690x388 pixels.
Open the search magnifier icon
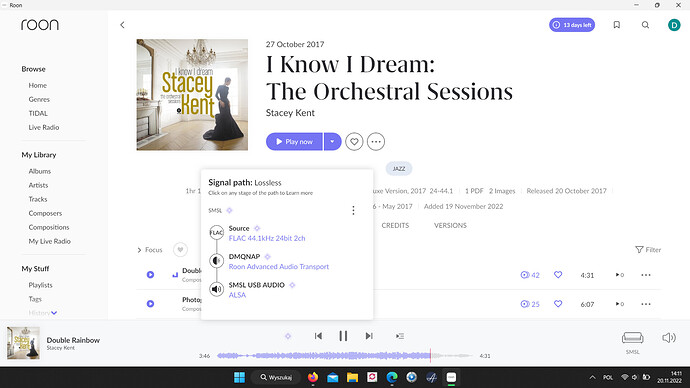645,25
